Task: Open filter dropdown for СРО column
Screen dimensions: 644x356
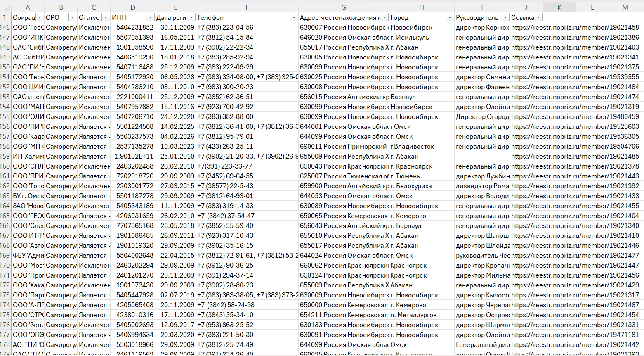Action: click(x=73, y=17)
